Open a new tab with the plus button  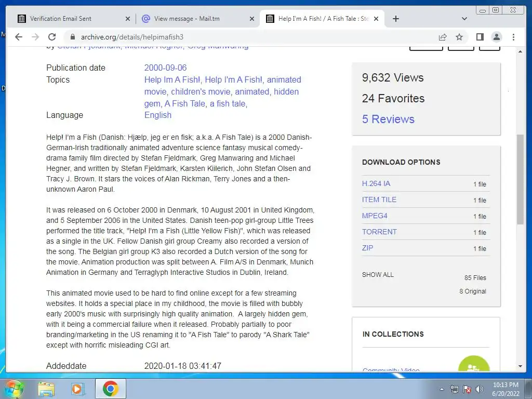(395, 19)
